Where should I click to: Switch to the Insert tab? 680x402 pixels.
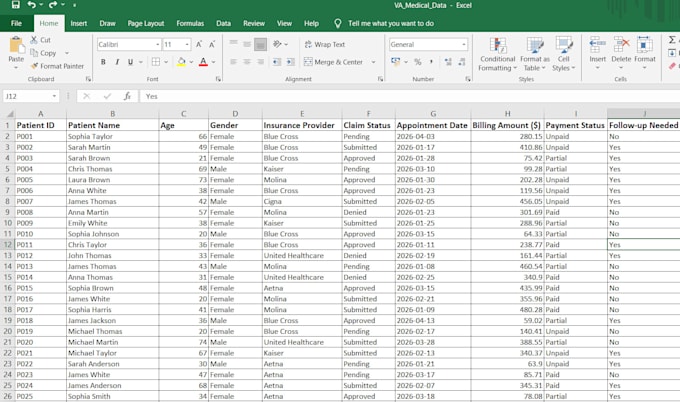point(78,23)
